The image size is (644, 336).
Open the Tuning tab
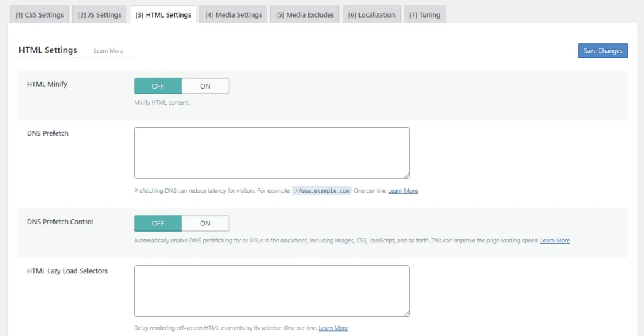pos(425,14)
